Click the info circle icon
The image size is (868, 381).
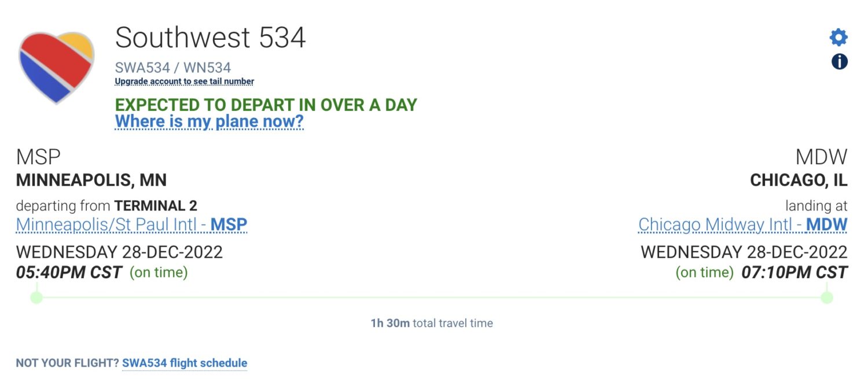839,61
